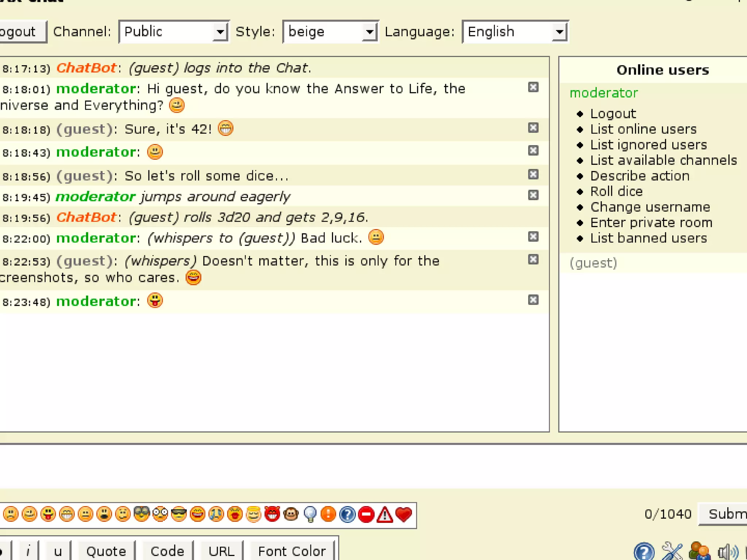The image size is (747, 560).
Task: Choose List banned users menu entry
Action: coord(649,238)
